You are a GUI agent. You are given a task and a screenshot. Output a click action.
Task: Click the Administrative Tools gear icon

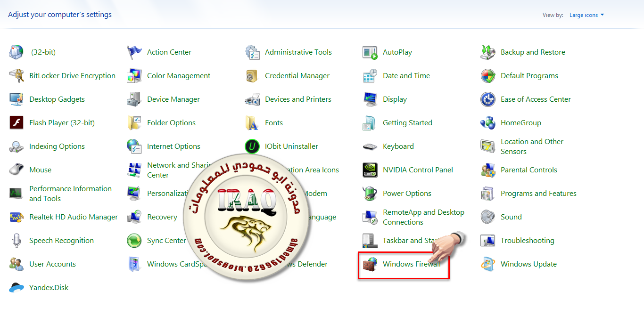pyautogui.click(x=252, y=52)
